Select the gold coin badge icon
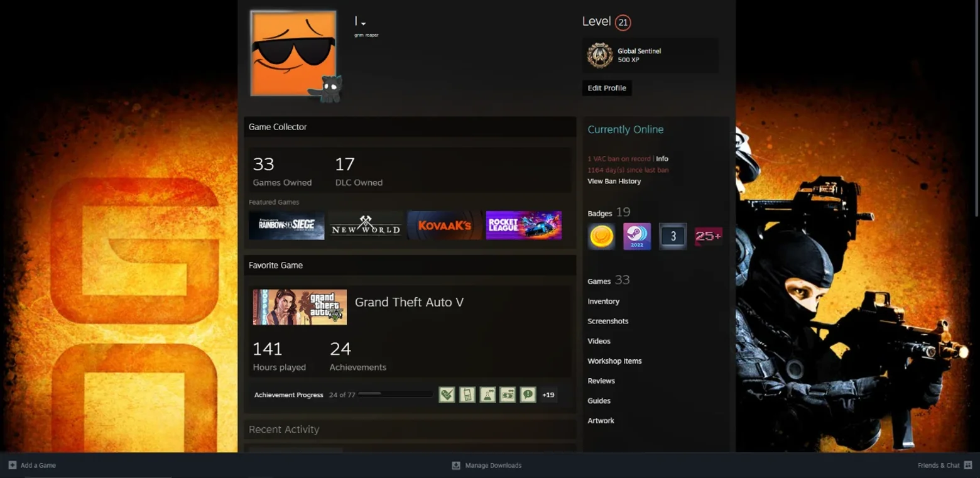The image size is (980, 478). tap(601, 237)
